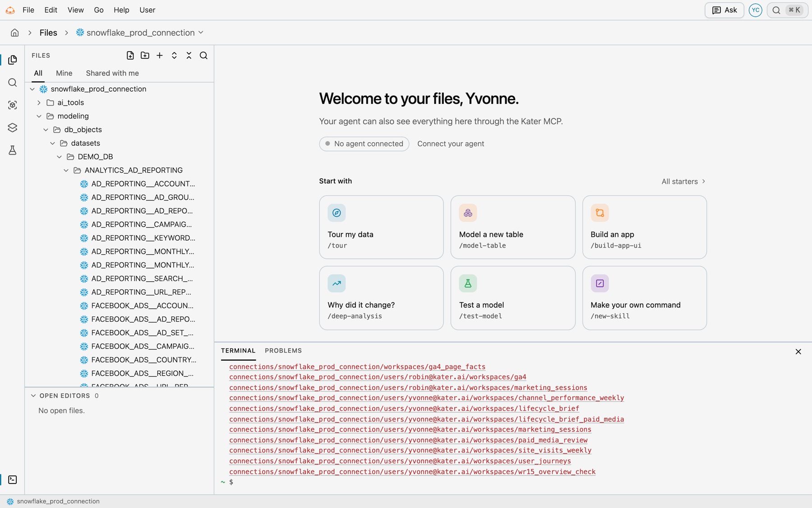The height and width of the screenshot is (508, 812).
Task: Click the new folder icon in Files header
Action: (x=145, y=56)
